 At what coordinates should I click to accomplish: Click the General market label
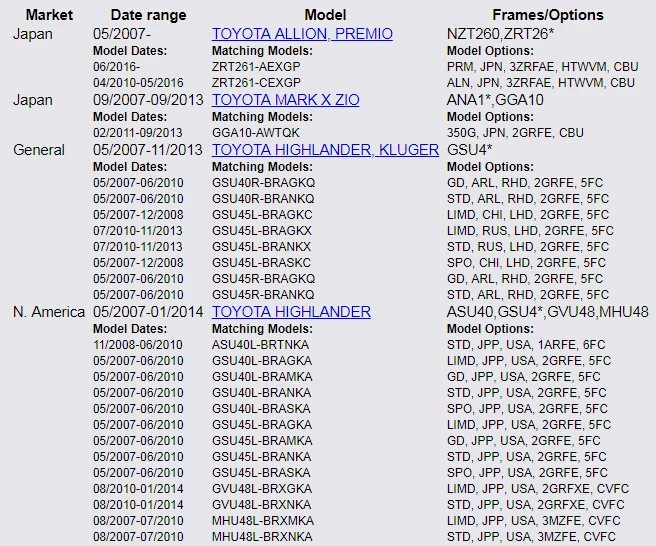coord(39,150)
